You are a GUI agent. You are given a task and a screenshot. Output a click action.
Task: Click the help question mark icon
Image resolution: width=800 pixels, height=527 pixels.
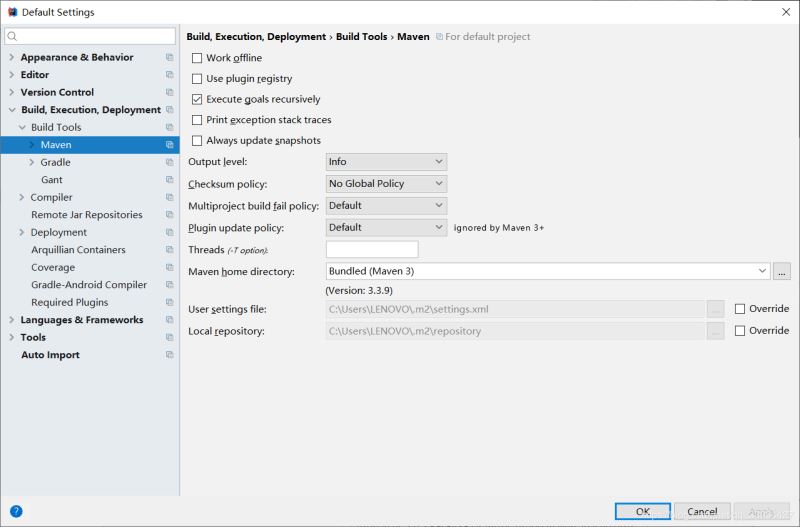point(16,511)
